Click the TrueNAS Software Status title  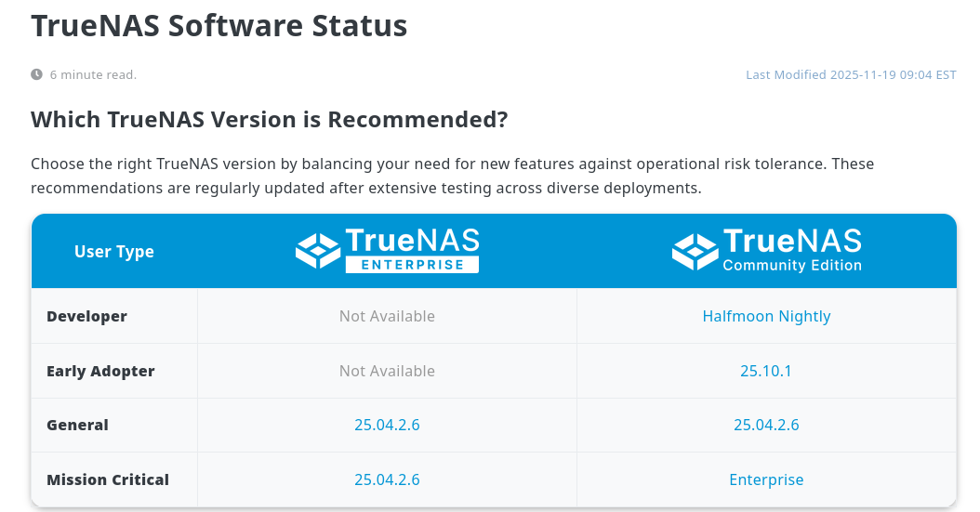(219, 26)
